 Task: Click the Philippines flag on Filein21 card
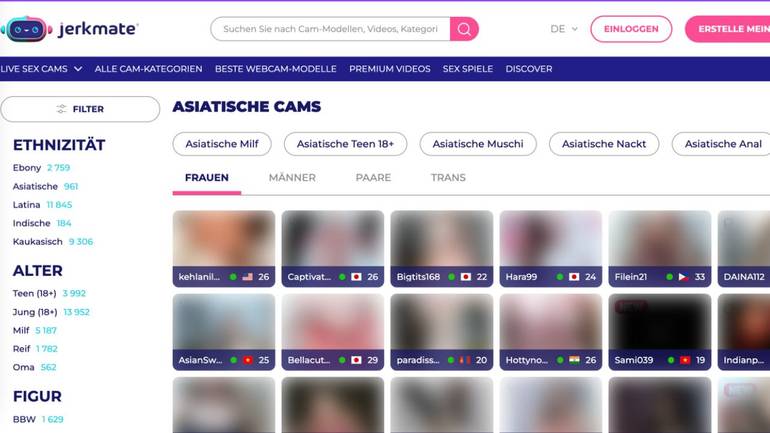(x=684, y=277)
